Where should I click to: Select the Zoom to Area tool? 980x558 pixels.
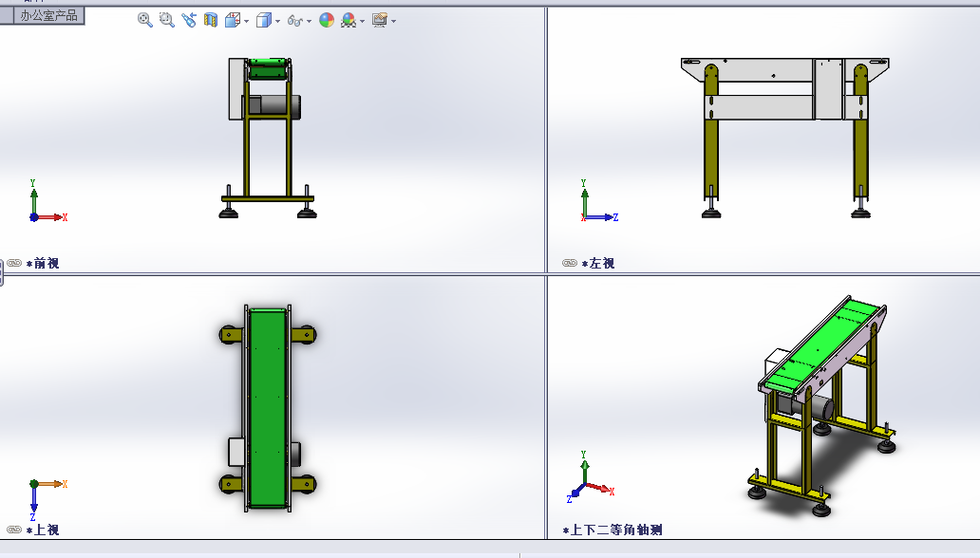[167, 20]
